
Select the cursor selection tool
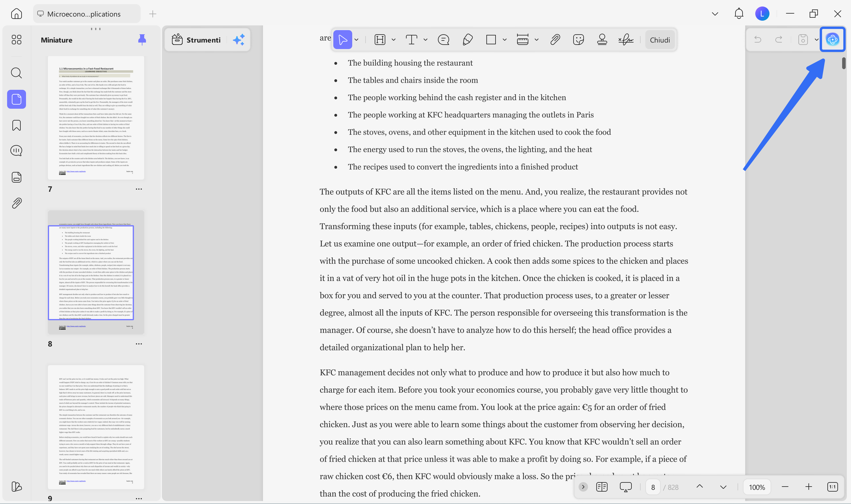point(343,40)
